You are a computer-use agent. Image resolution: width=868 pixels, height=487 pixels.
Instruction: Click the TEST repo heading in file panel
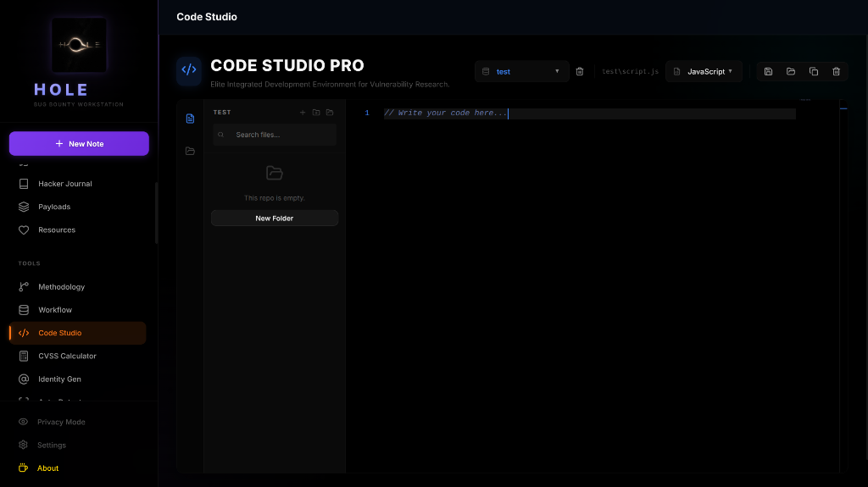(x=222, y=113)
